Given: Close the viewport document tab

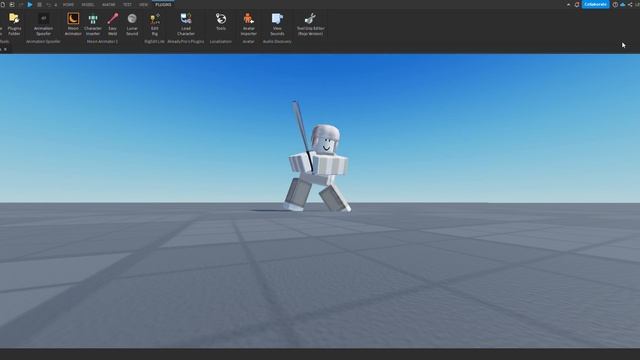Looking at the screenshot, I should [x=5, y=49].
